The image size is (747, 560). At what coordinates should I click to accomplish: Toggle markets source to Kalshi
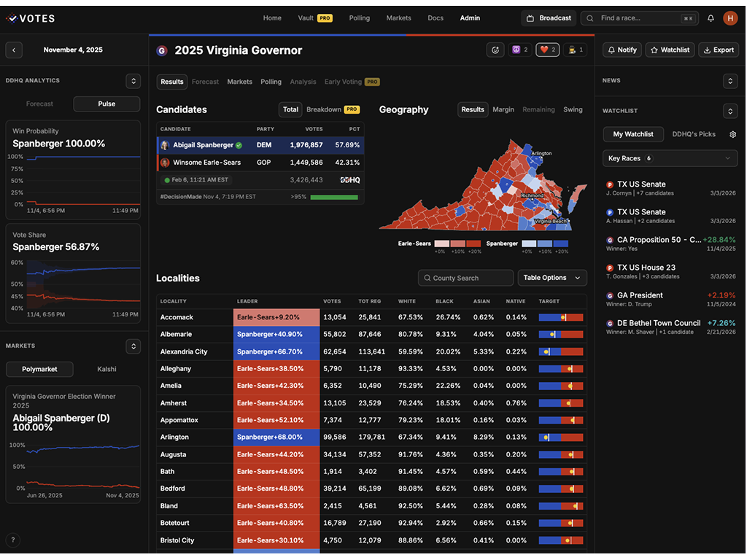107,370
